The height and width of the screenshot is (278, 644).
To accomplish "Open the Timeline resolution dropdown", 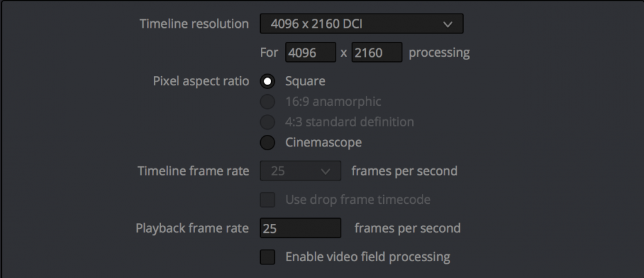I will coord(361,25).
